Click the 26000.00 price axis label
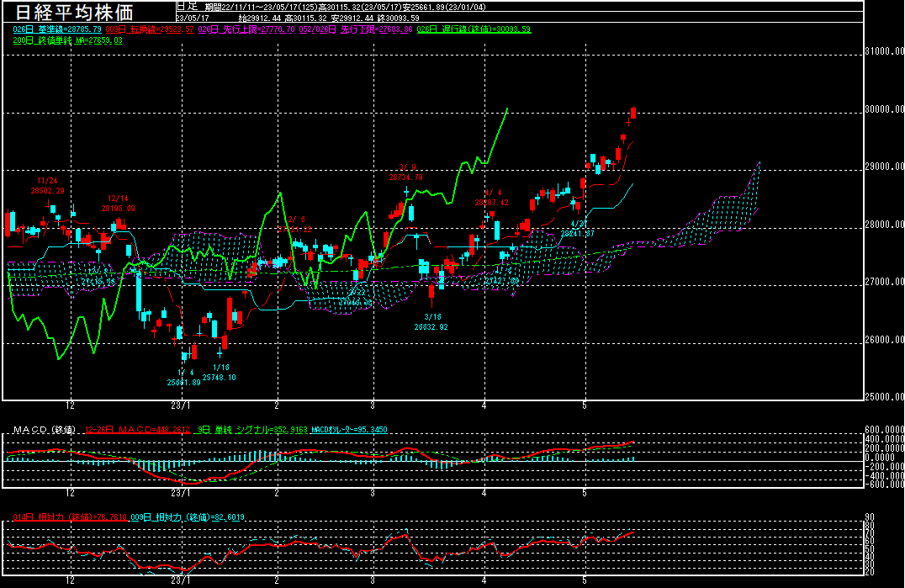 (885, 339)
